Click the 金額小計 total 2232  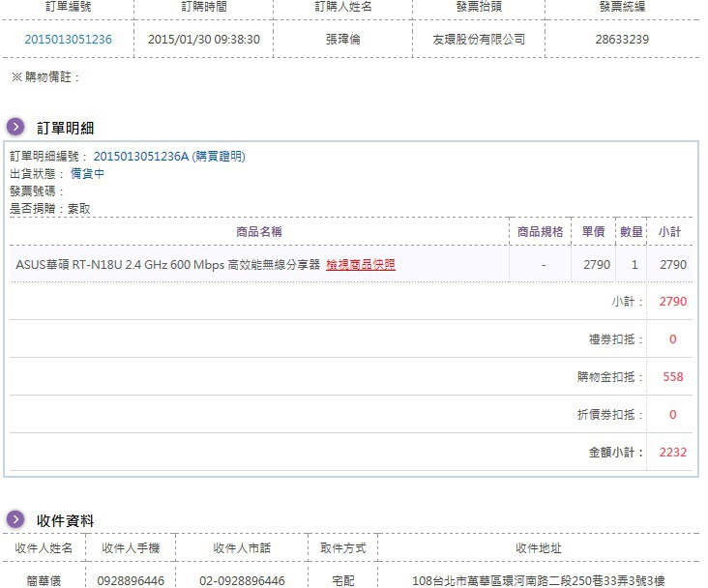click(x=672, y=452)
